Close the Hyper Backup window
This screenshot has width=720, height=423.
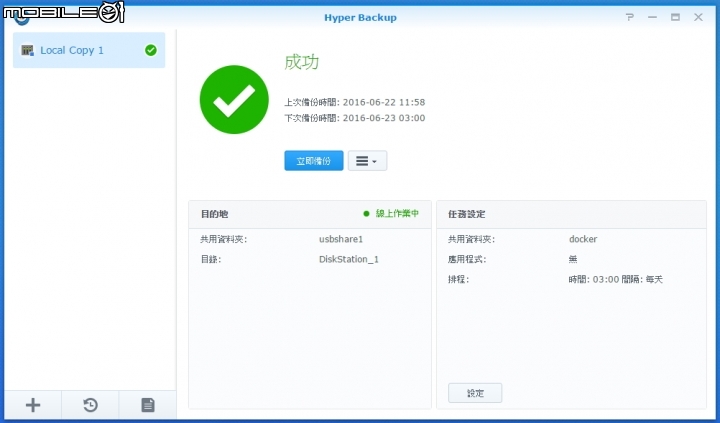pos(698,17)
